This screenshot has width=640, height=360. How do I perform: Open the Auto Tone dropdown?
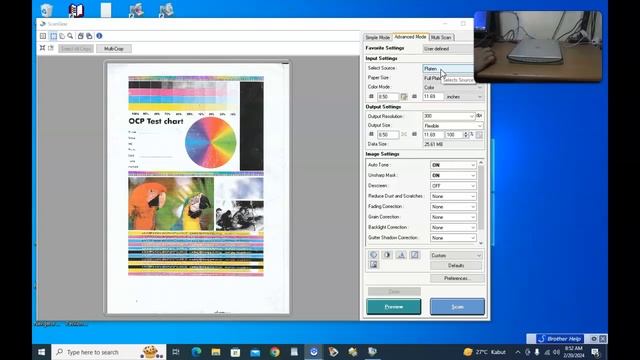[x=453, y=165]
